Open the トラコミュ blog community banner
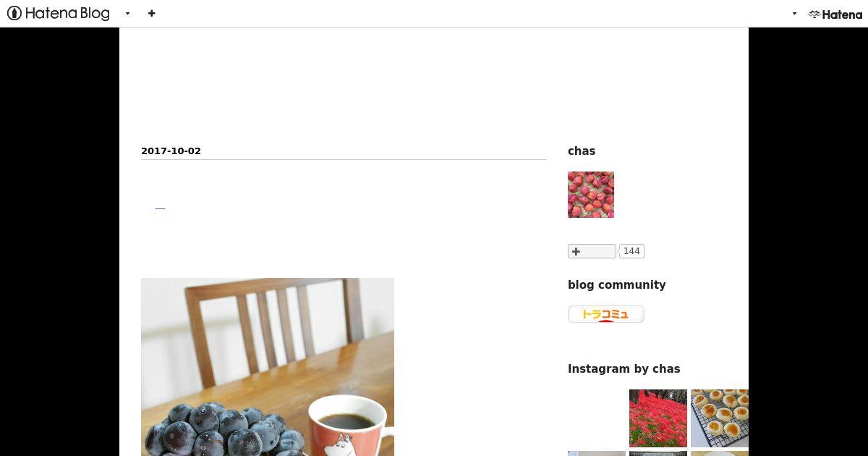Image resolution: width=868 pixels, height=456 pixels. [606, 314]
